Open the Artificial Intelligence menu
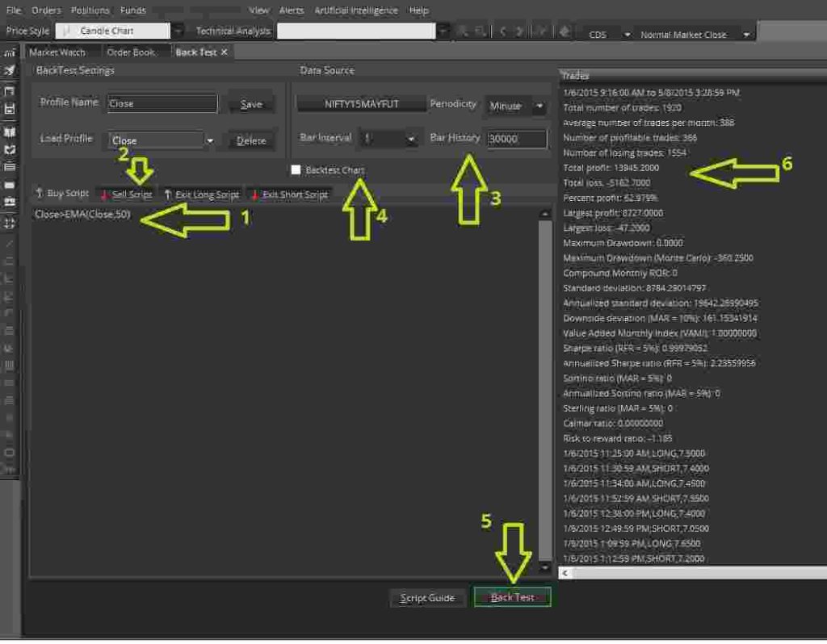Viewport: 827px width, 644px height. (355, 10)
